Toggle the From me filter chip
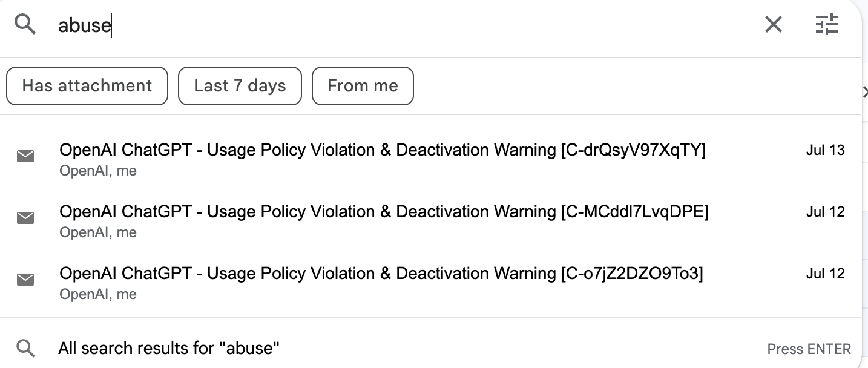Viewport: 868px width, 368px height. [x=363, y=86]
